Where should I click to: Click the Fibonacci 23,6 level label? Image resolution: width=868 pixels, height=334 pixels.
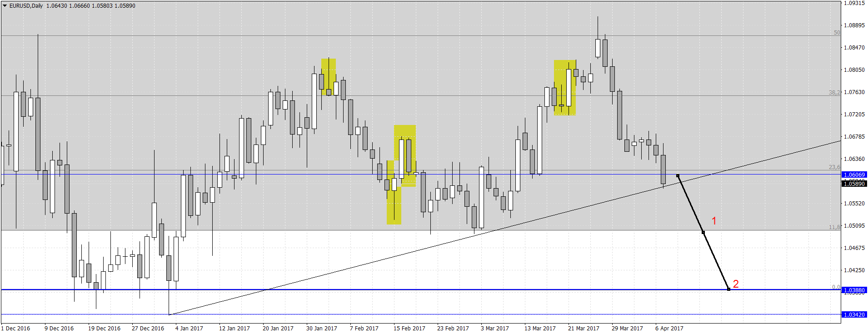pyautogui.click(x=835, y=167)
